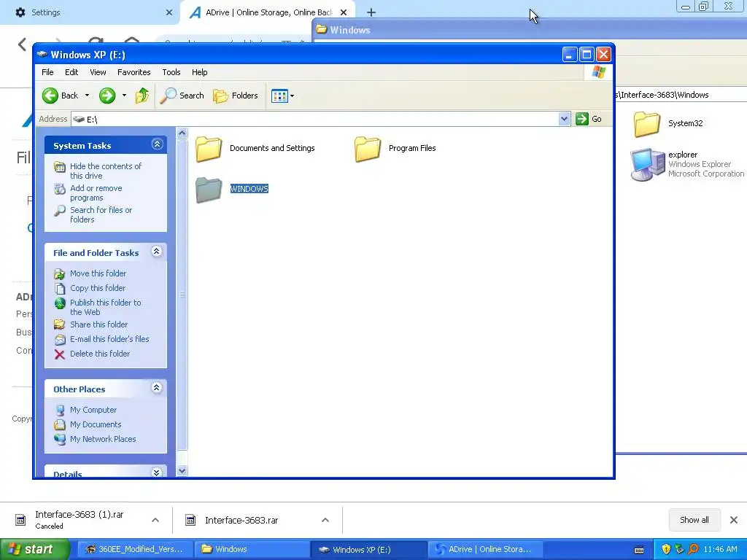Open the Favorites menu
This screenshot has height=560, width=747.
pyautogui.click(x=134, y=72)
